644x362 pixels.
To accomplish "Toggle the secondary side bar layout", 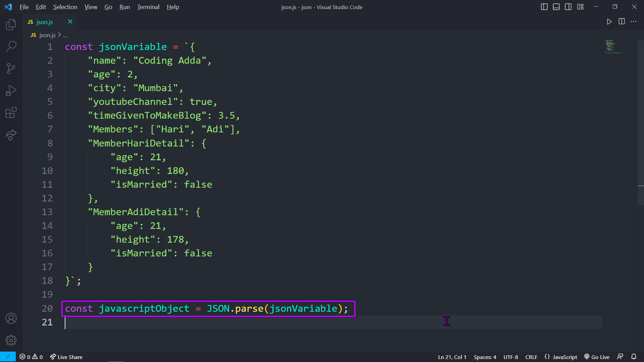I will pos(568,7).
